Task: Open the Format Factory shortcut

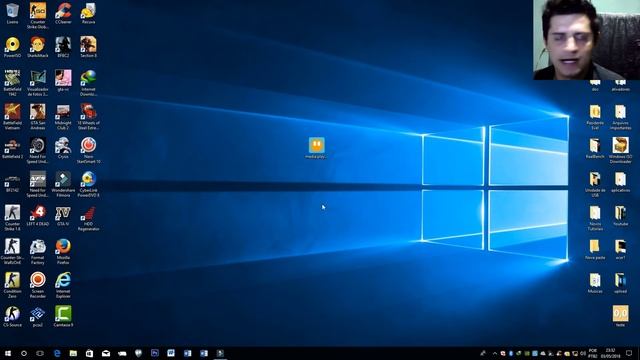Action: (38, 252)
